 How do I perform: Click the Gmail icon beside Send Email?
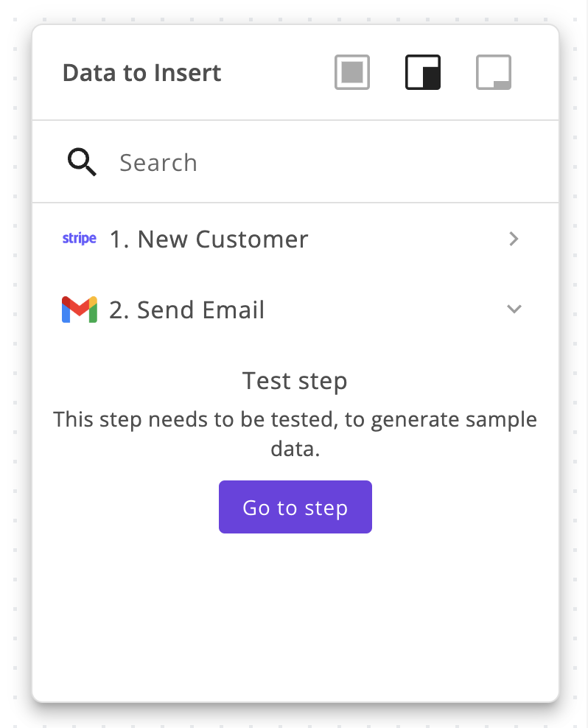(x=78, y=309)
